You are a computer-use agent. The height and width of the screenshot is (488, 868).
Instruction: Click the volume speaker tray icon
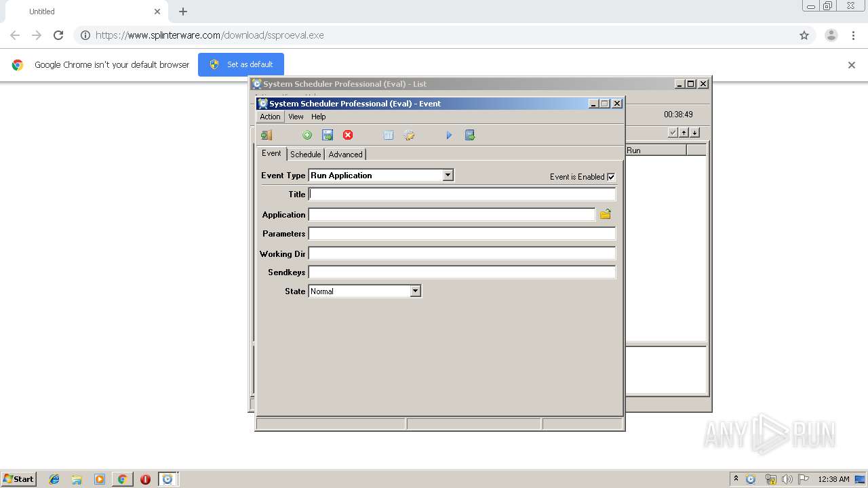(x=787, y=479)
